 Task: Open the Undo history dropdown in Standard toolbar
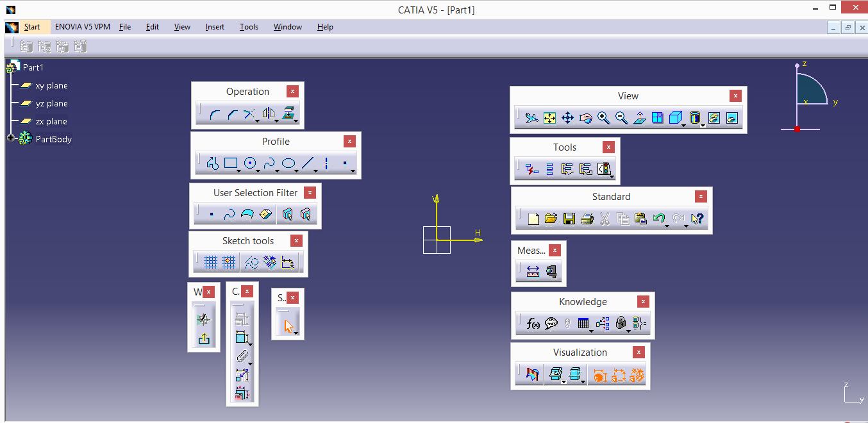click(667, 226)
